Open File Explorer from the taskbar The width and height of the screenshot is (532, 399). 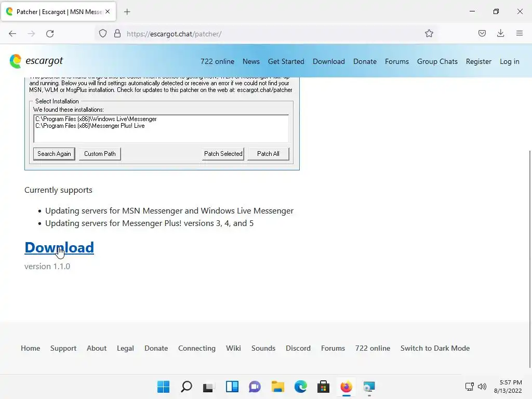277,387
